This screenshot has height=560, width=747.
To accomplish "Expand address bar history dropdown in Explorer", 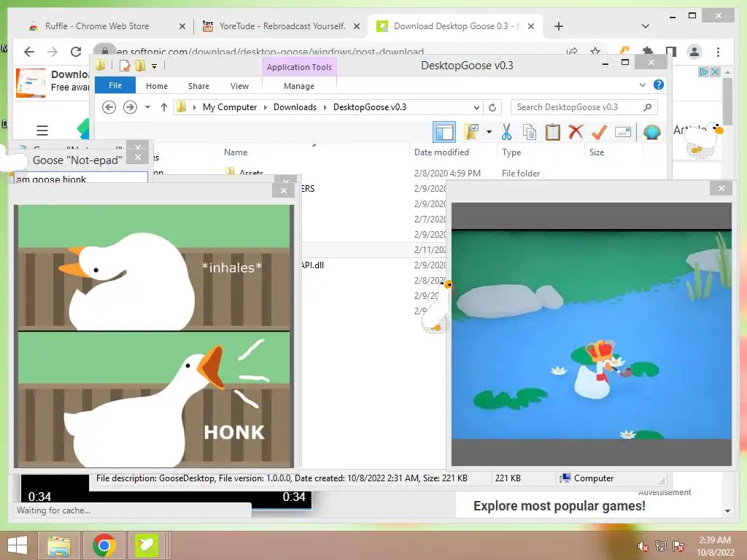I will [476, 107].
